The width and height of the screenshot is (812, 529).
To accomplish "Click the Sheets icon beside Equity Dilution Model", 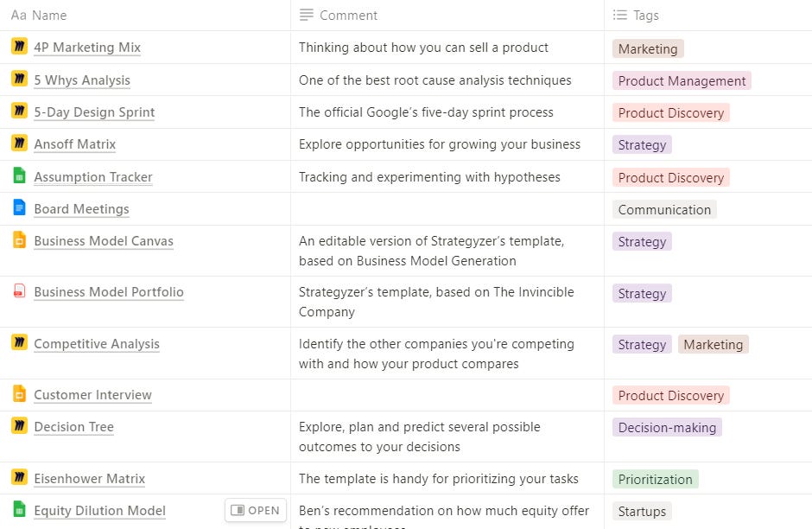I will click(19, 509).
